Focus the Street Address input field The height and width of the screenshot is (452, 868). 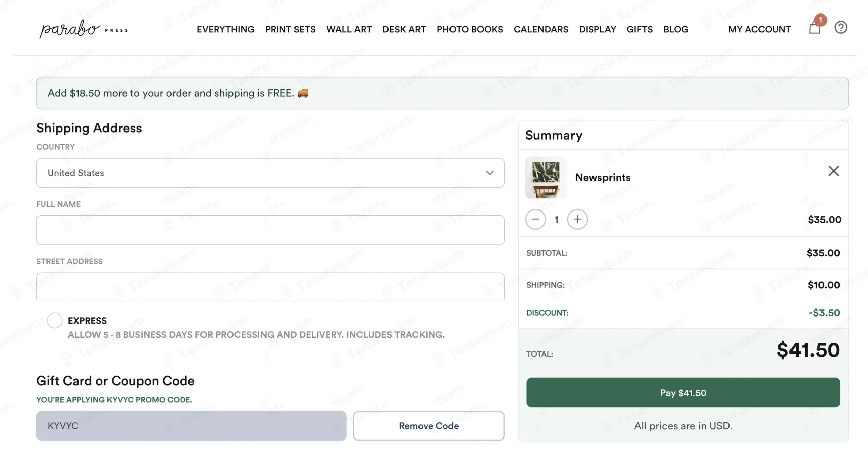click(x=270, y=286)
